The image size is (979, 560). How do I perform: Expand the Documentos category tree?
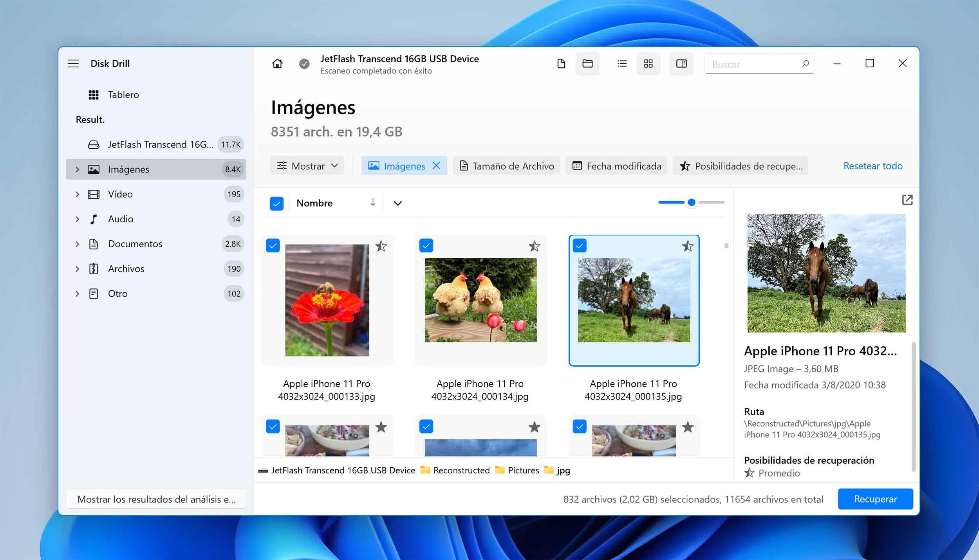(x=78, y=244)
